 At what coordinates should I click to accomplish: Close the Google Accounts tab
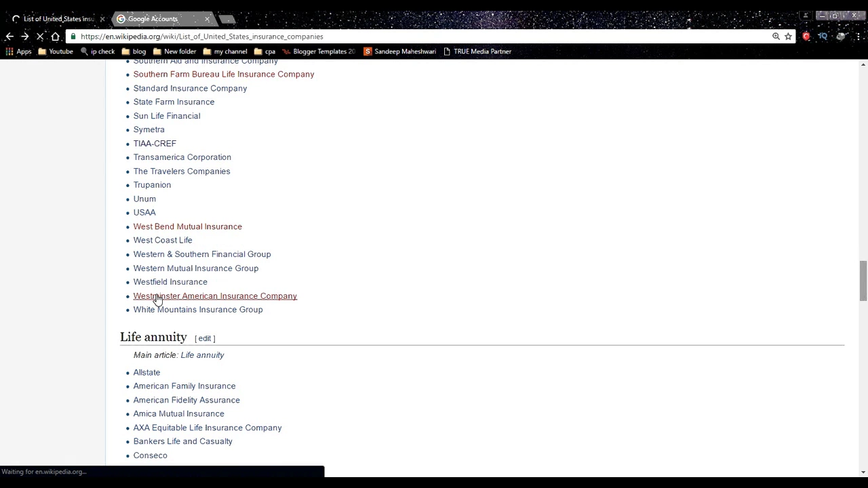pyautogui.click(x=207, y=19)
